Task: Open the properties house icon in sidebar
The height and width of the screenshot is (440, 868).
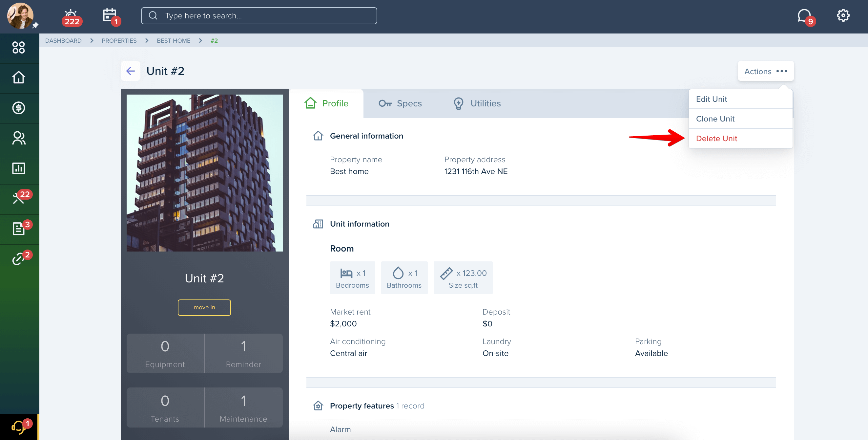Action: tap(18, 77)
